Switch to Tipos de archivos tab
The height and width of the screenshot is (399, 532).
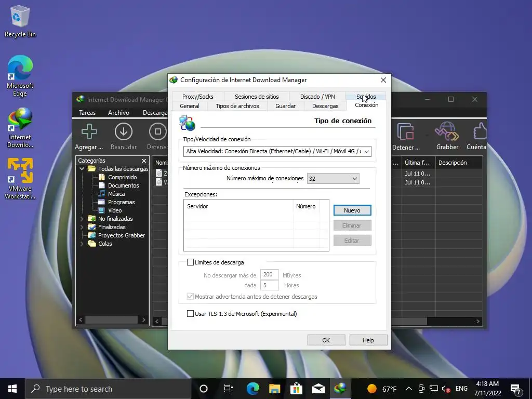237,106
